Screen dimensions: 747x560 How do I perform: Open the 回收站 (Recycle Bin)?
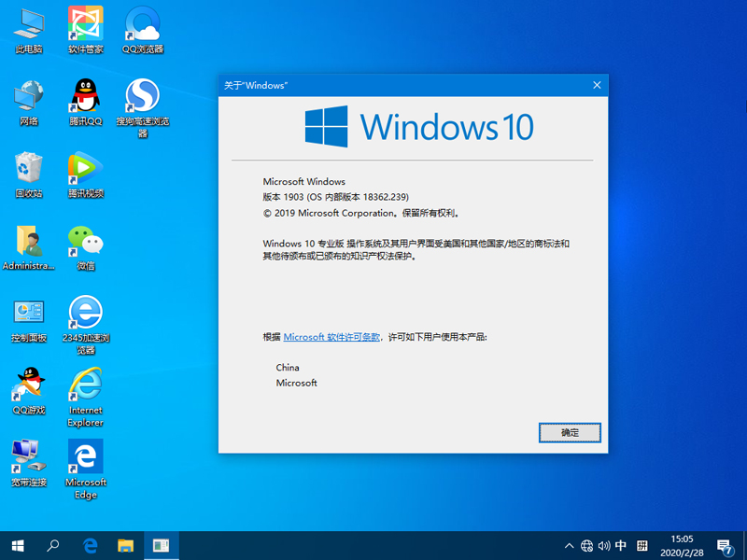(28, 170)
